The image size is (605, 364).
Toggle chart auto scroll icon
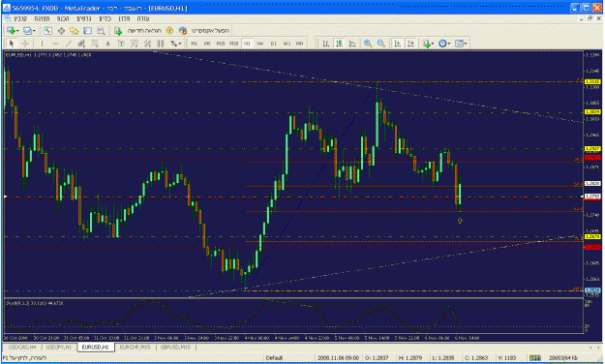pyautogui.click(x=398, y=44)
